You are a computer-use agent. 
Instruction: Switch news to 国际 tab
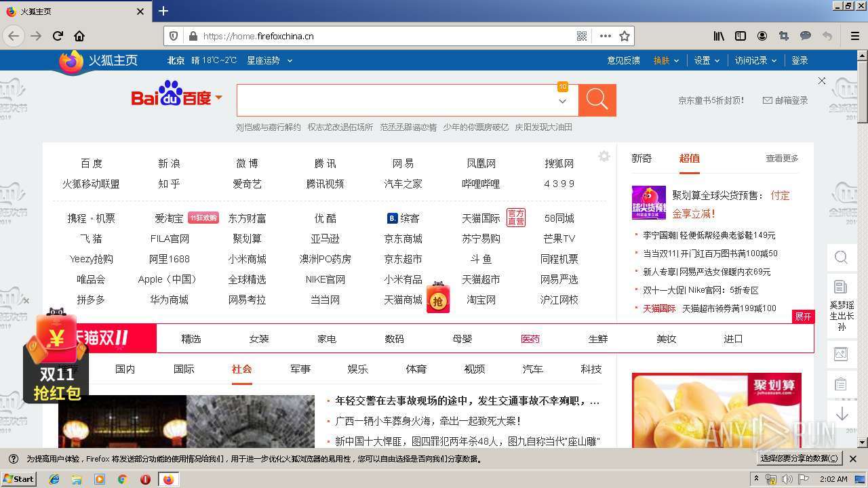pos(184,369)
